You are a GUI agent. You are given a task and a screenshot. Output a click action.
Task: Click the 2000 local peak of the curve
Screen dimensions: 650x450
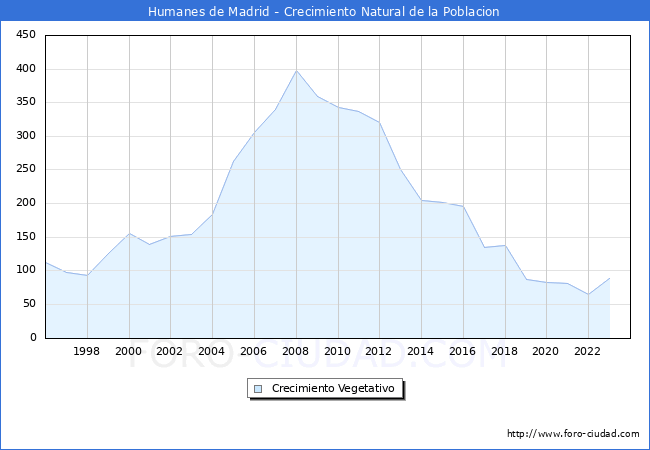coord(129,233)
